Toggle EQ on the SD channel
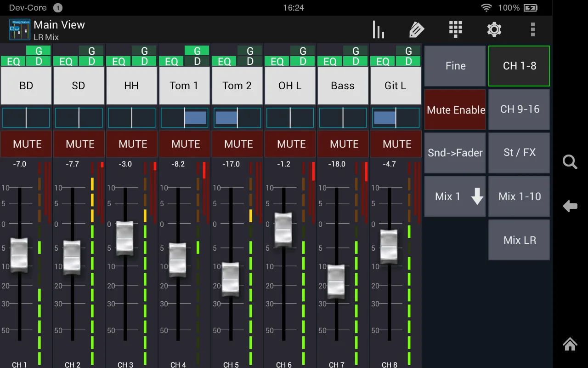 click(x=66, y=61)
